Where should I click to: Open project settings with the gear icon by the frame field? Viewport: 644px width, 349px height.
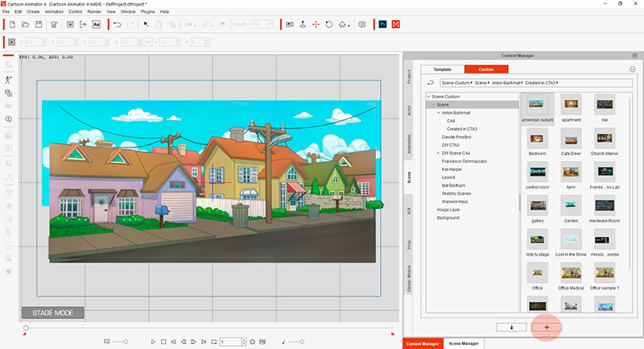tap(252, 342)
